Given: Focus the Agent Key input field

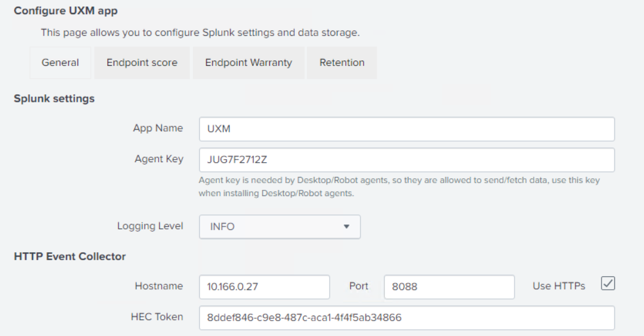Looking at the screenshot, I should coord(407,160).
